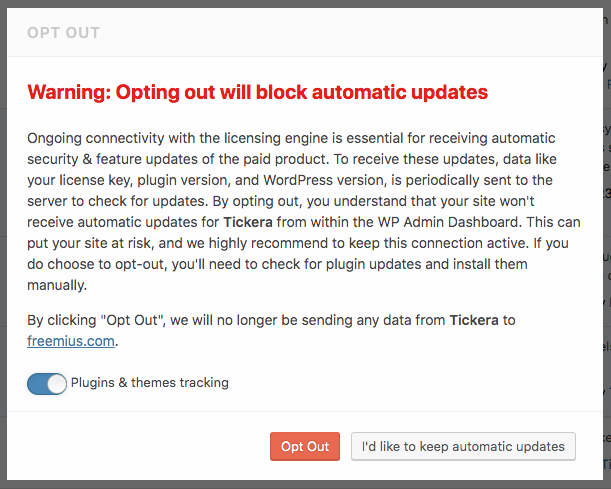Choose I'd like to keep automatic updates

[463, 446]
